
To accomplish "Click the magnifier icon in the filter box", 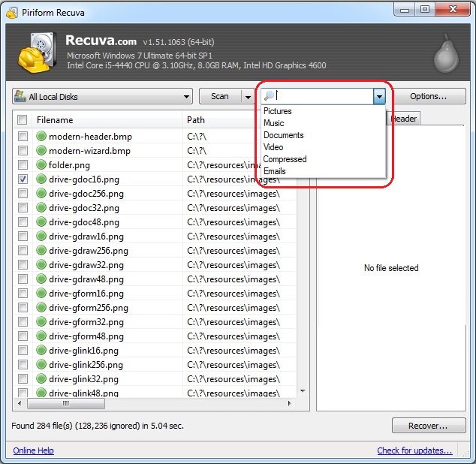I will point(269,95).
